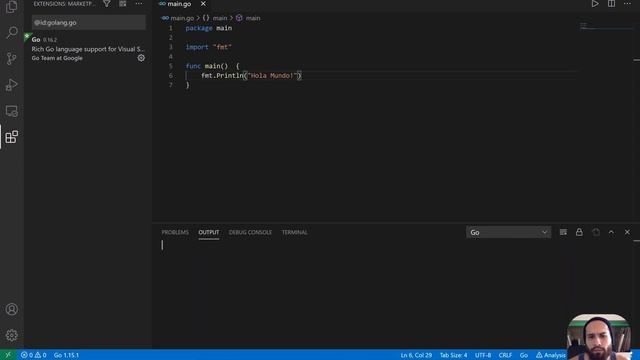
Task: Click the import "fmt" line
Action: pos(209,47)
